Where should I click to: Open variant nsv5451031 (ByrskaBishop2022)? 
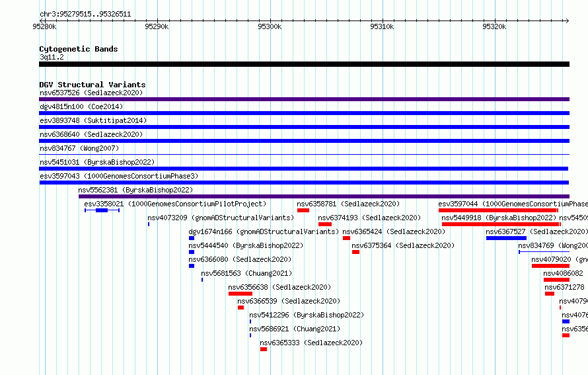(97, 162)
